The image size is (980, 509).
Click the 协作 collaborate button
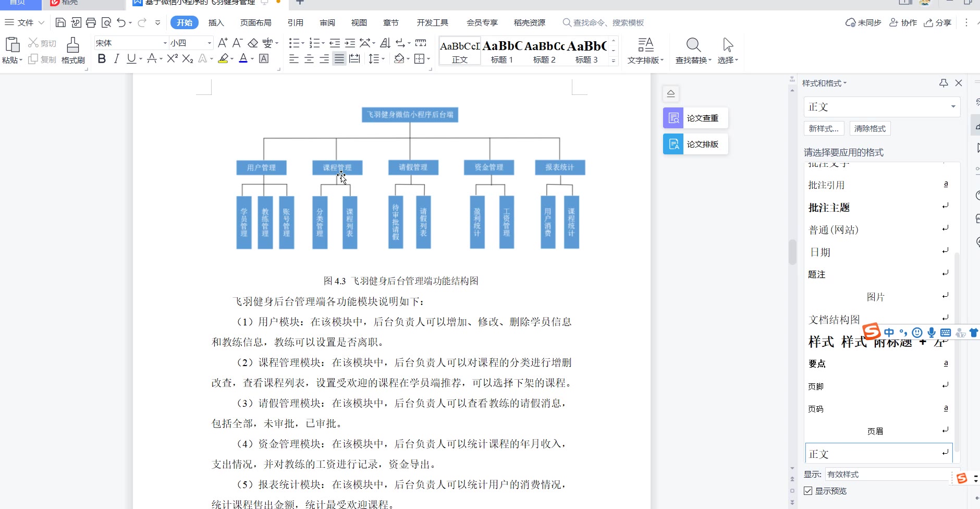coord(903,22)
